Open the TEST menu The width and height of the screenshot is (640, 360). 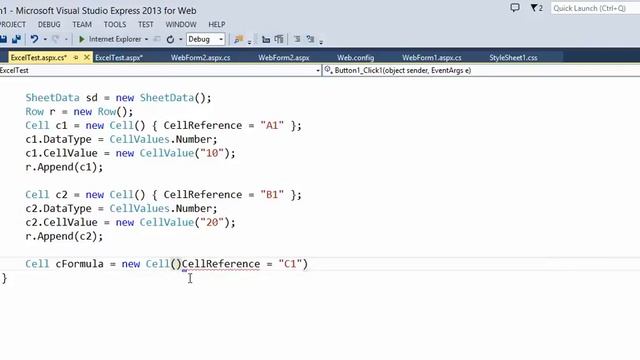click(x=146, y=24)
